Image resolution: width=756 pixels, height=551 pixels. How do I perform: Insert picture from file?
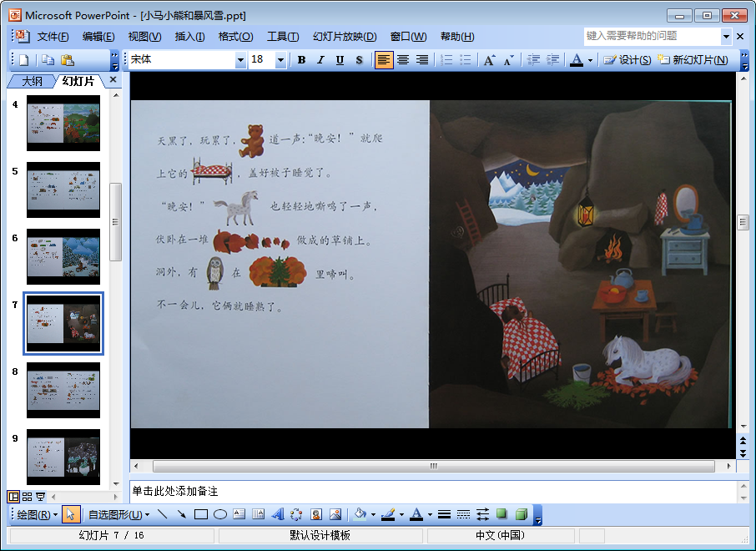[335, 514]
